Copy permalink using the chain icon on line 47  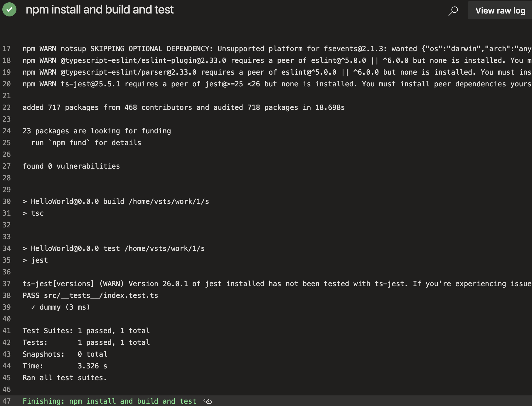[x=208, y=401]
